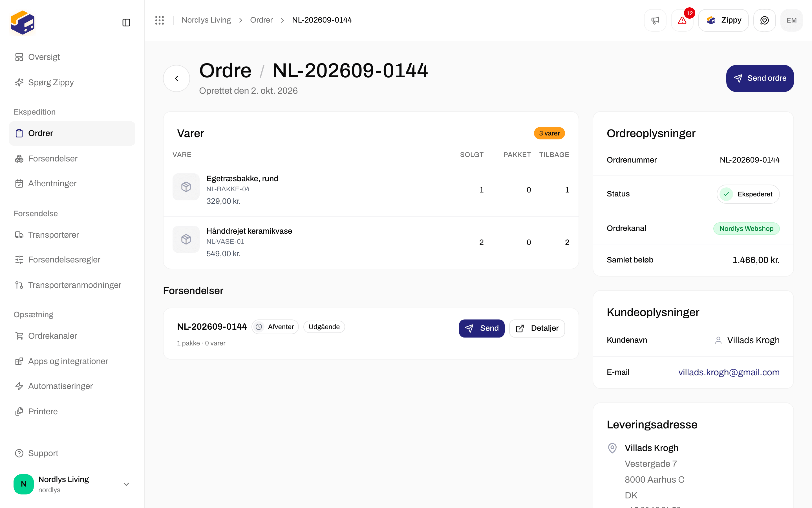The width and height of the screenshot is (812, 508).
Task: Click the 549,00 kr. price
Action: point(223,254)
